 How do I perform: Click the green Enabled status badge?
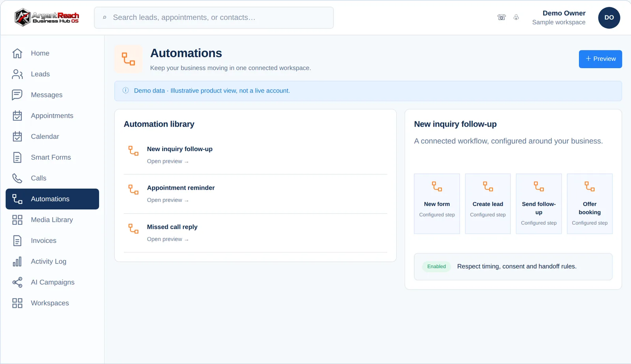(437, 267)
